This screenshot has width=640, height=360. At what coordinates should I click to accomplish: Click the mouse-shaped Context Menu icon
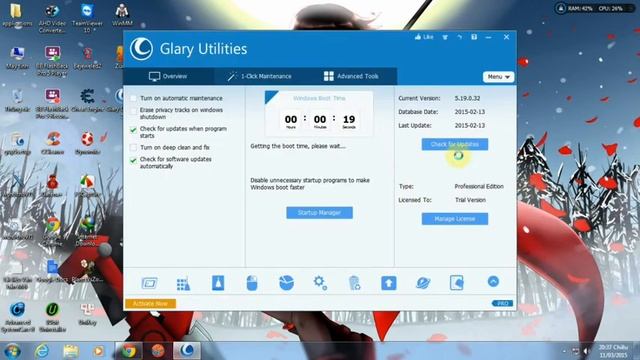(x=252, y=283)
